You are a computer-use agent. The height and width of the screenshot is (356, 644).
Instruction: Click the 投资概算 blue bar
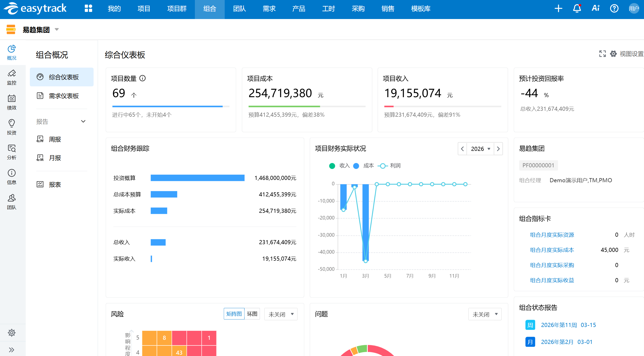[x=197, y=178]
